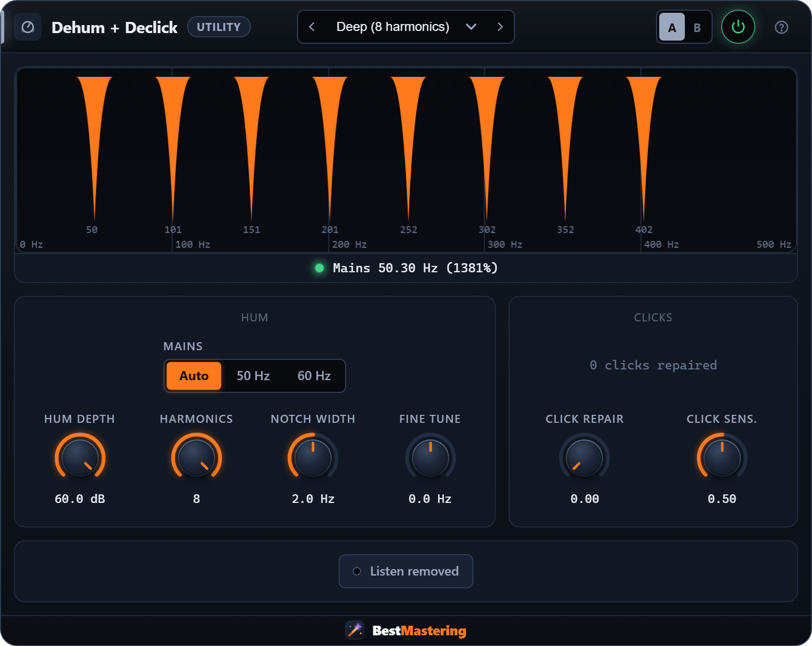
Task: Open the help question mark icon
Action: click(x=782, y=27)
